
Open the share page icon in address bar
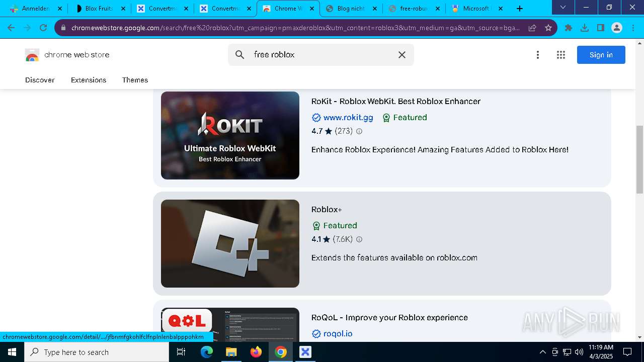tap(532, 28)
